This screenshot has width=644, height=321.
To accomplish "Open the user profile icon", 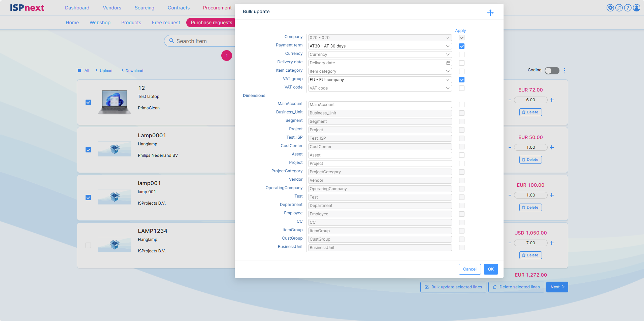I will tap(636, 8).
